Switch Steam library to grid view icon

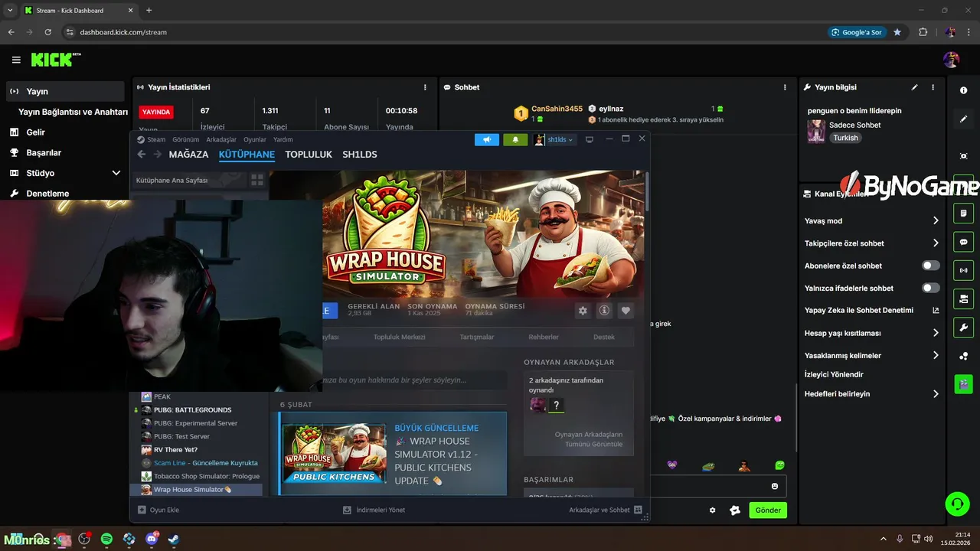[x=257, y=180]
